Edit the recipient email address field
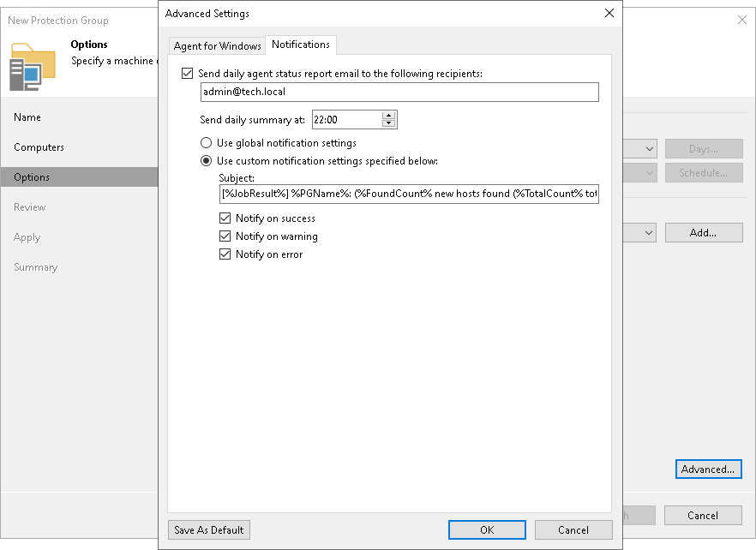 pyautogui.click(x=399, y=93)
